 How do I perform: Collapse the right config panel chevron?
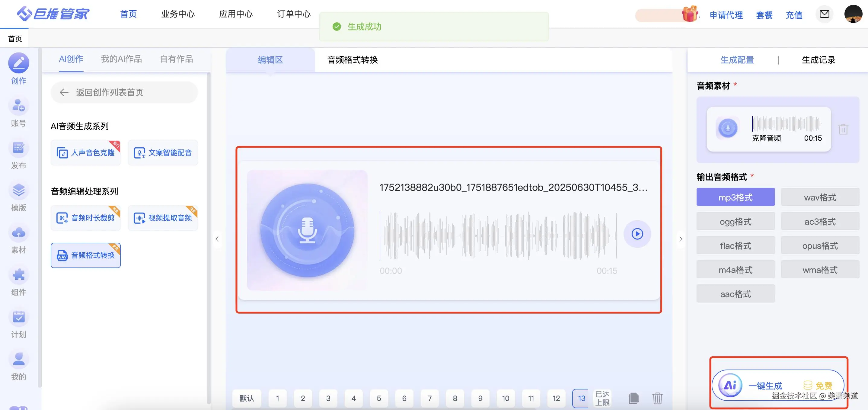point(681,239)
